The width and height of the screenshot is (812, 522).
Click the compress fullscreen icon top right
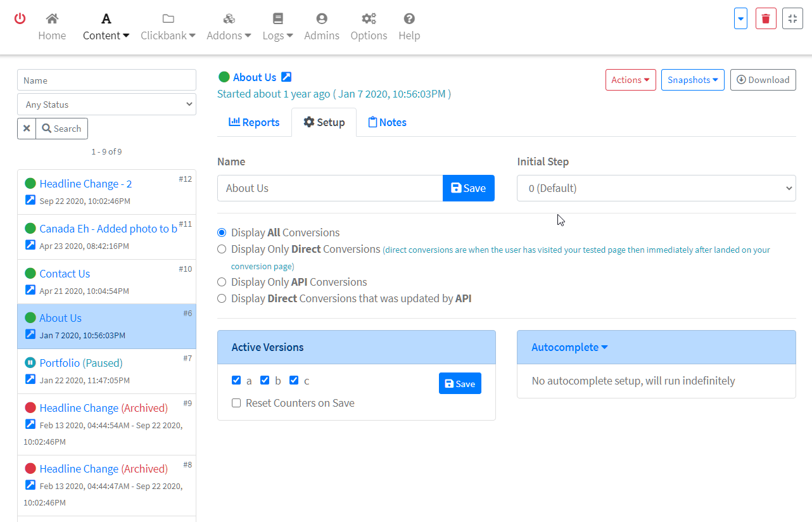[792, 18]
